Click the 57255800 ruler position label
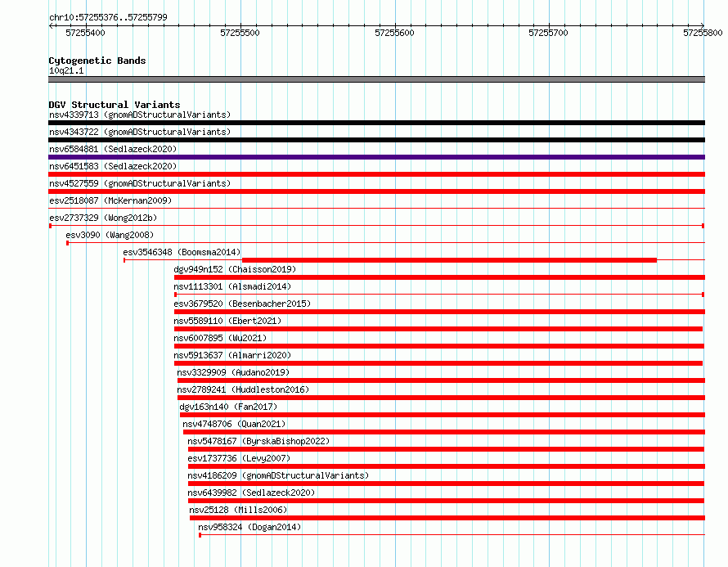 pyautogui.click(x=703, y=33)
